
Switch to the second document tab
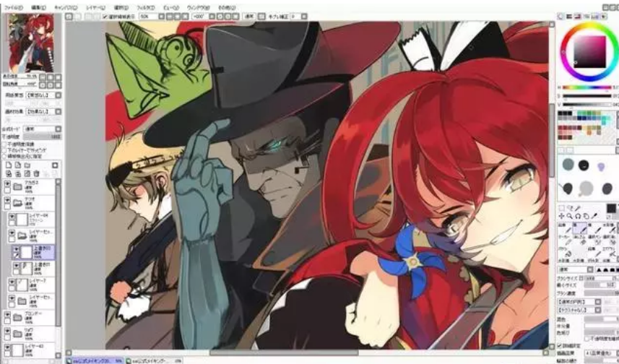point(155,361)
